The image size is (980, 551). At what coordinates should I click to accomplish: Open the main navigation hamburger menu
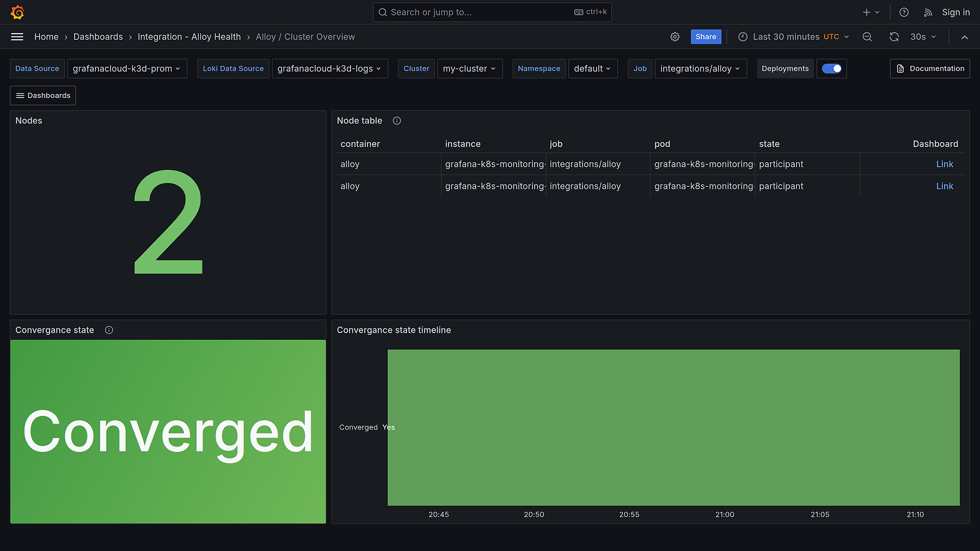17,36
